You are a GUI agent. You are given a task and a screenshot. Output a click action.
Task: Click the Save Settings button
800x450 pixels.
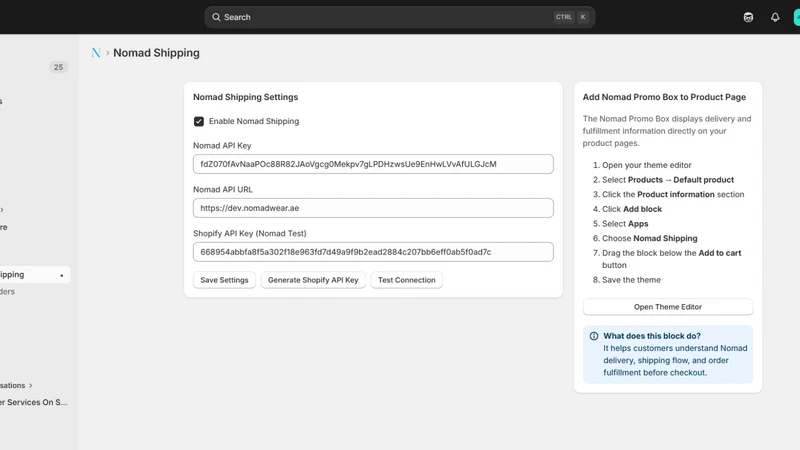224,280
